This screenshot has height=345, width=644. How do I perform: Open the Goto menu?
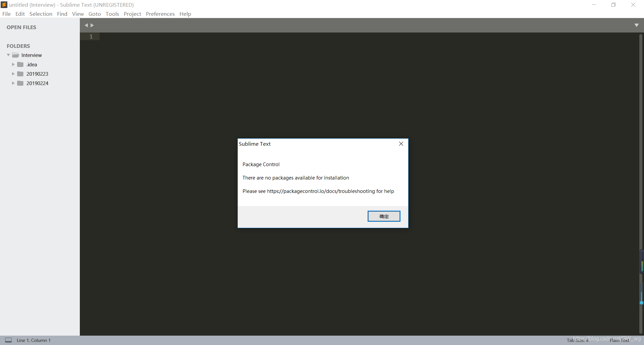[x=95, y=14]
